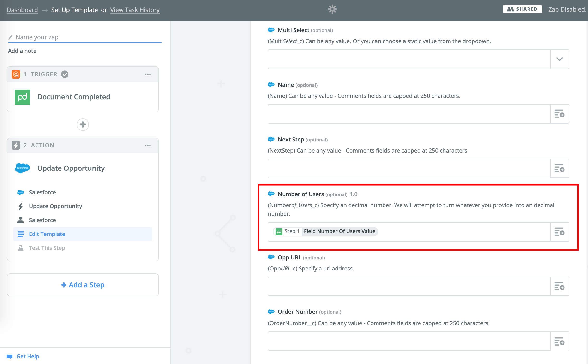Open the Multi Select dropdown arrow
This screenshot has height=364, width=588.
point(559,59)
